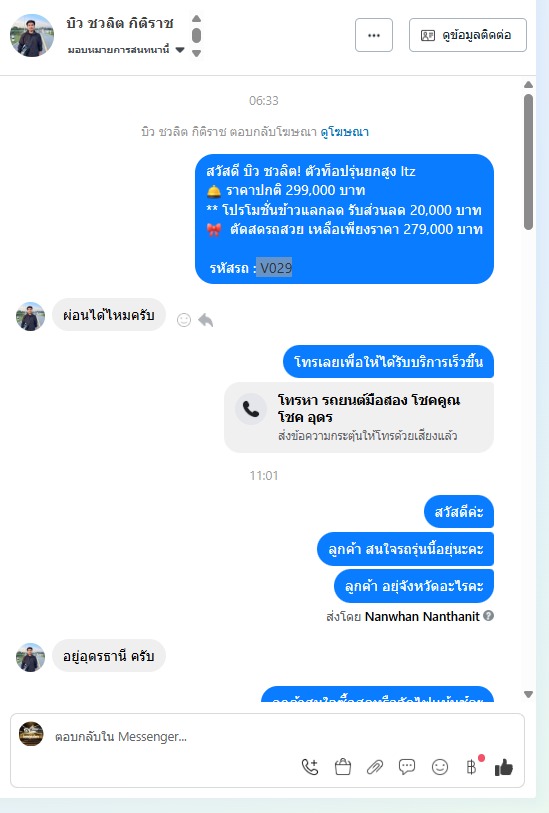The height and width of the screenshot is (813, 549).
Task: React with emoji to ผ่อนได้ไหมครับ message
Action: click(184, 320)
